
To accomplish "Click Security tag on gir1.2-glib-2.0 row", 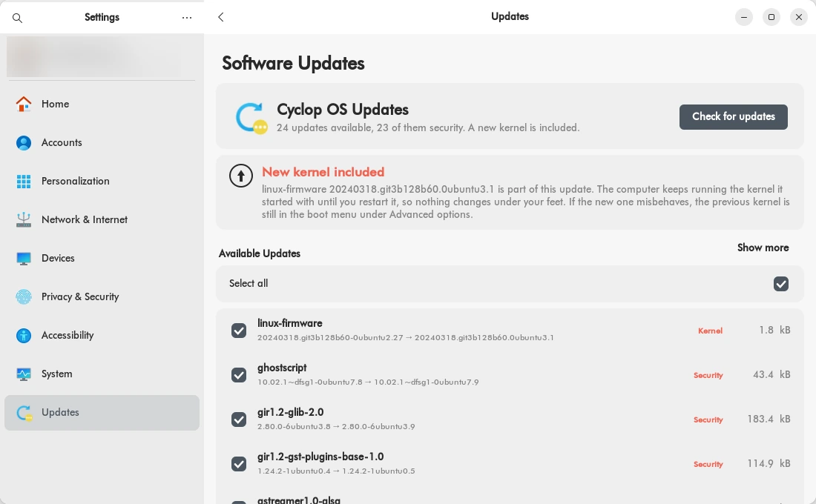I will pyautogui.click(x=708, y=420).
